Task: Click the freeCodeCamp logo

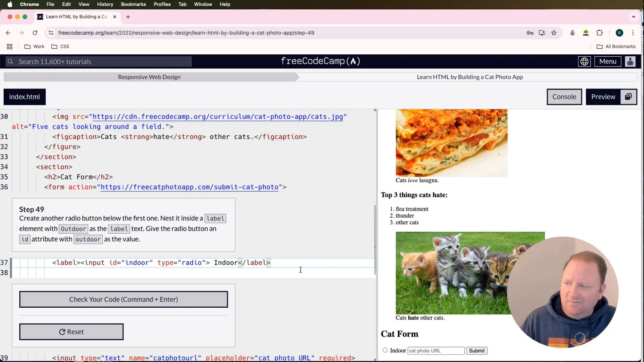Action: click(x=320, y=61)
